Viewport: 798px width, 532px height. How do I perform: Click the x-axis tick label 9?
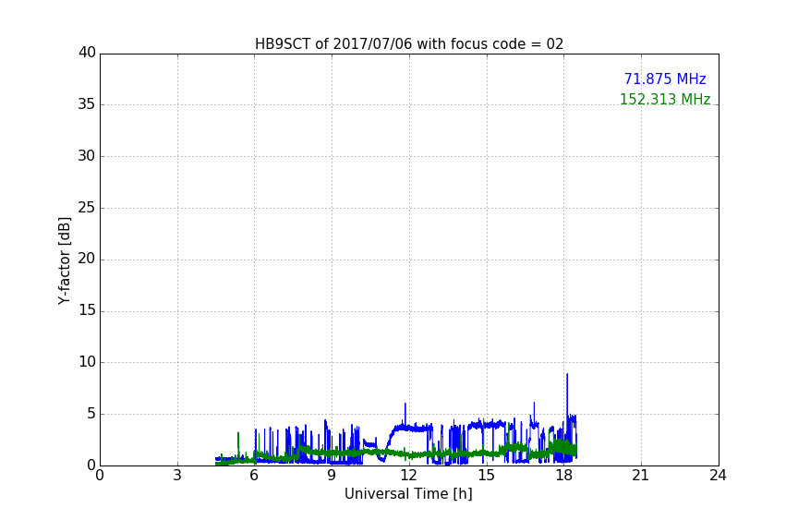pos(332,476)
